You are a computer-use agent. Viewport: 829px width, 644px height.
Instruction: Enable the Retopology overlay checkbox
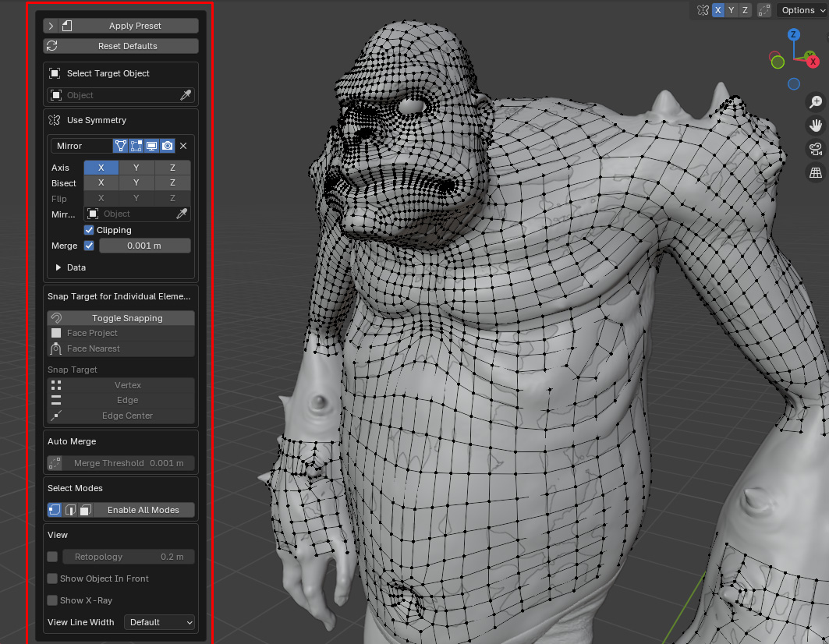click(x=52, y=557)
